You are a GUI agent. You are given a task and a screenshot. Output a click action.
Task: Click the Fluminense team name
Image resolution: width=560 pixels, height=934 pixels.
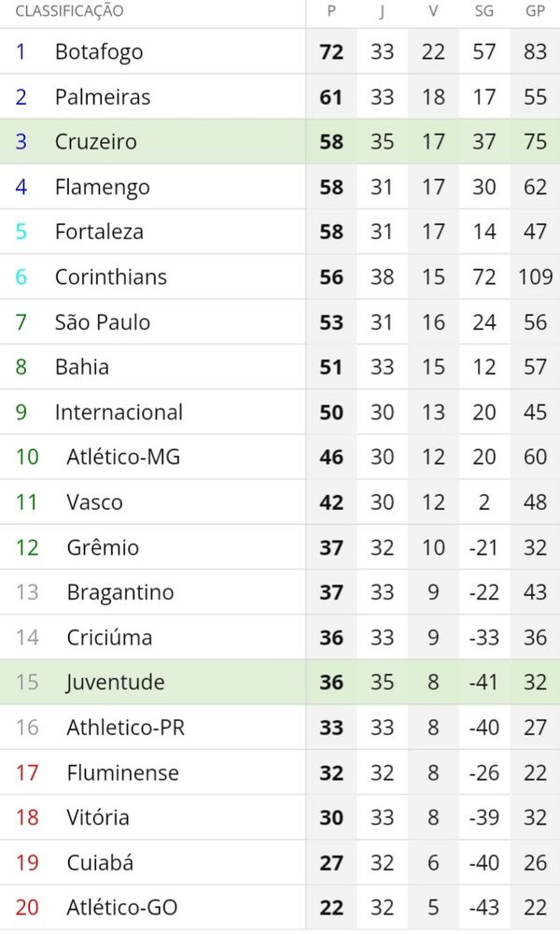pyautogui.click(x=122, y=772)
